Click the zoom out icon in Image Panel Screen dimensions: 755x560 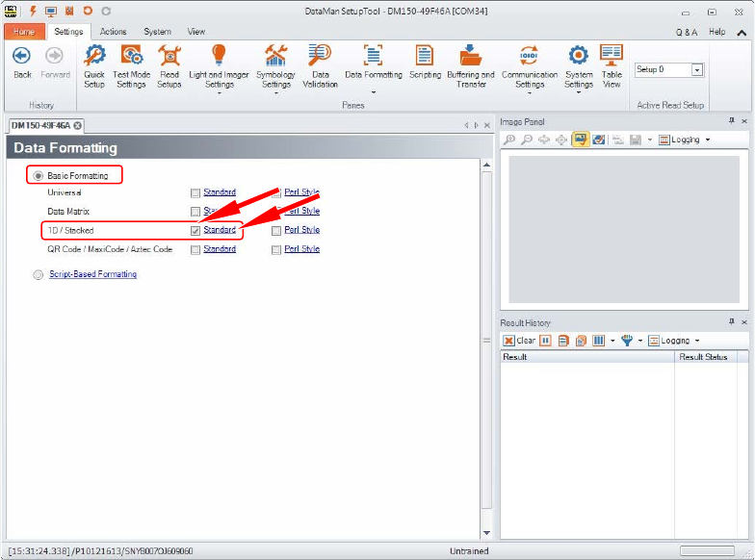527,140
